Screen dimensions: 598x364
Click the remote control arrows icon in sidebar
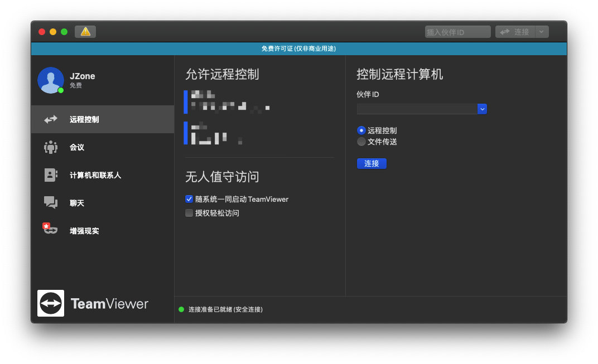(50, 119)
